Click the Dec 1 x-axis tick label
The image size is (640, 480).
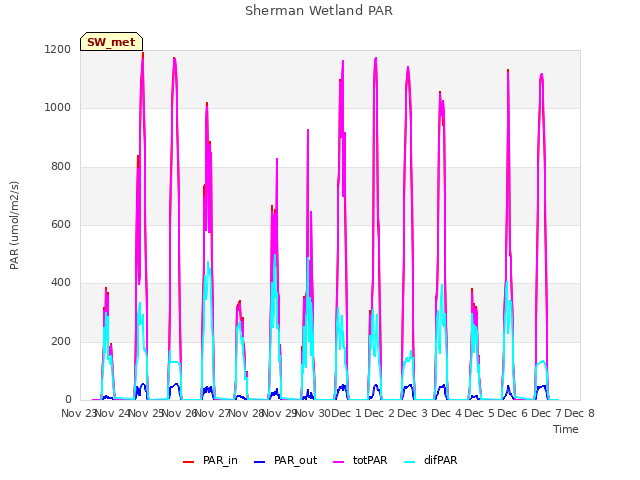pos(346,413)
